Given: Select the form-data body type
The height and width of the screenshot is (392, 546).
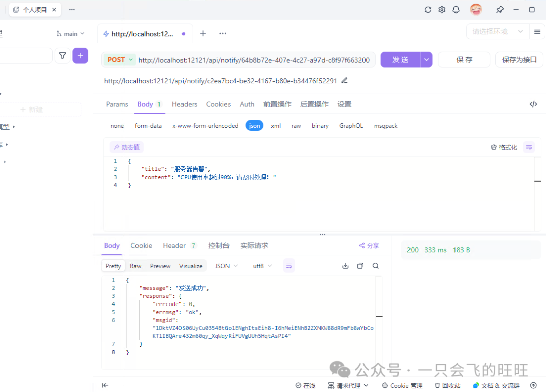Looking at the screenshot, I should tap(148, 126).
